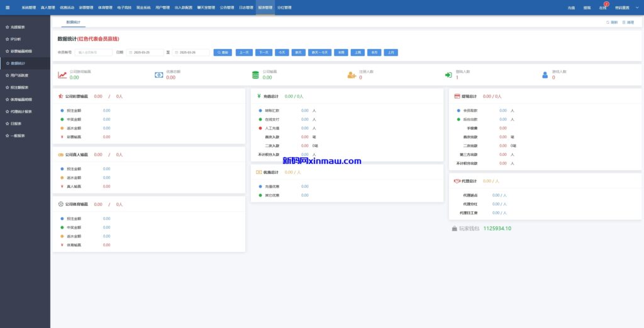Click the red trend chart icon for 公司游戏输赢

(x=62, y=75)
